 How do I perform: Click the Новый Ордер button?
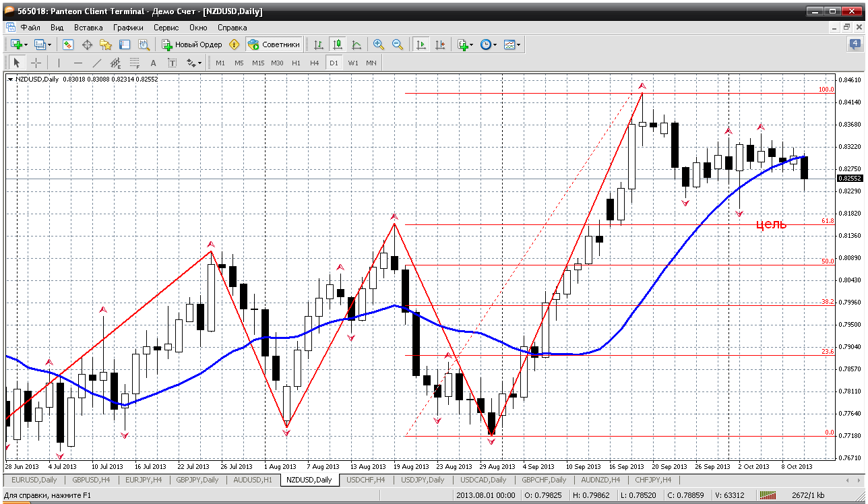point(192,44)
